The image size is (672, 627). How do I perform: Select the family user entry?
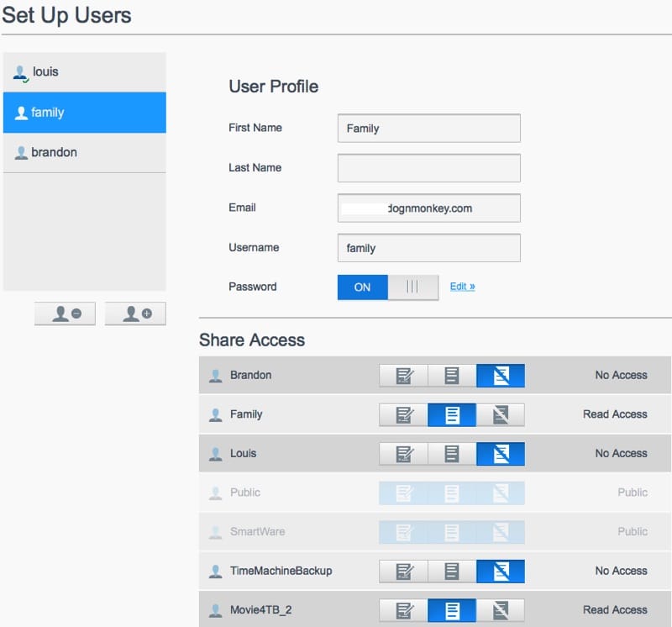click(x=84, y=113)
